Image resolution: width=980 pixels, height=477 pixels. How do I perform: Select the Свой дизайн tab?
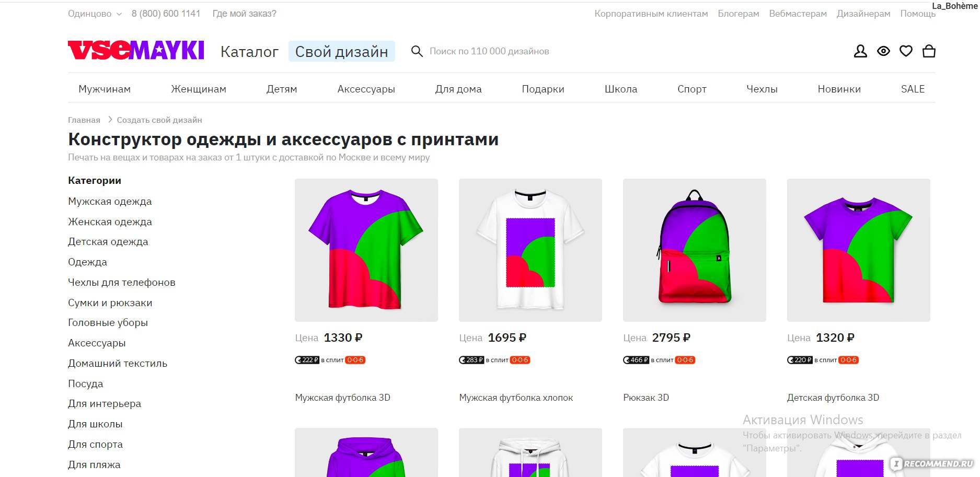[341, 52]
